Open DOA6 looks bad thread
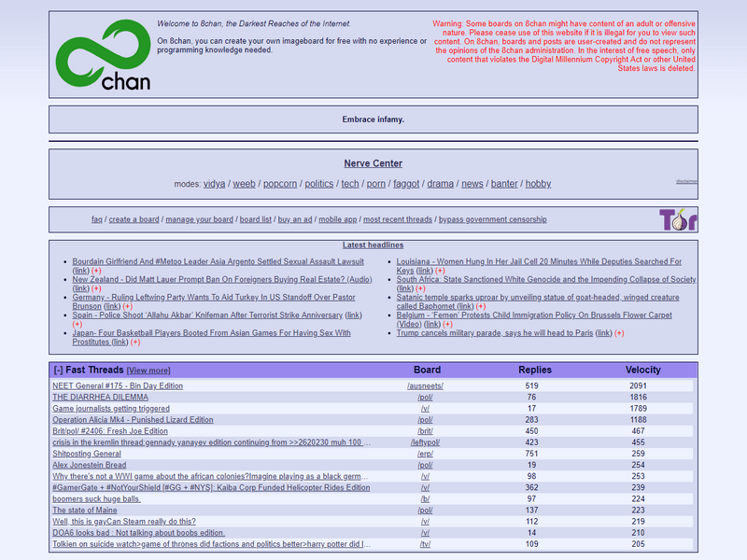 (x=138, y=533)
